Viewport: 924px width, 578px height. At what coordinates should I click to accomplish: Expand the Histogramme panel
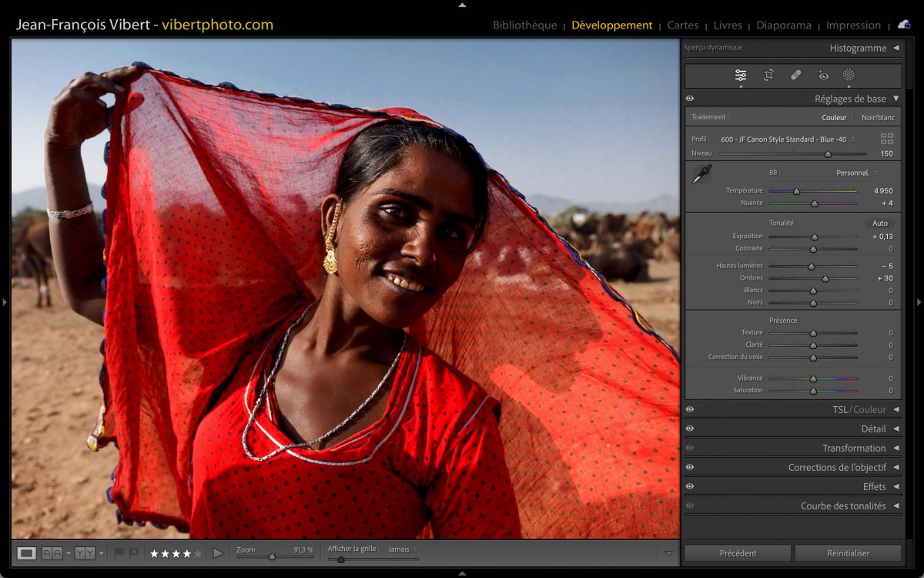pos(896,48)
